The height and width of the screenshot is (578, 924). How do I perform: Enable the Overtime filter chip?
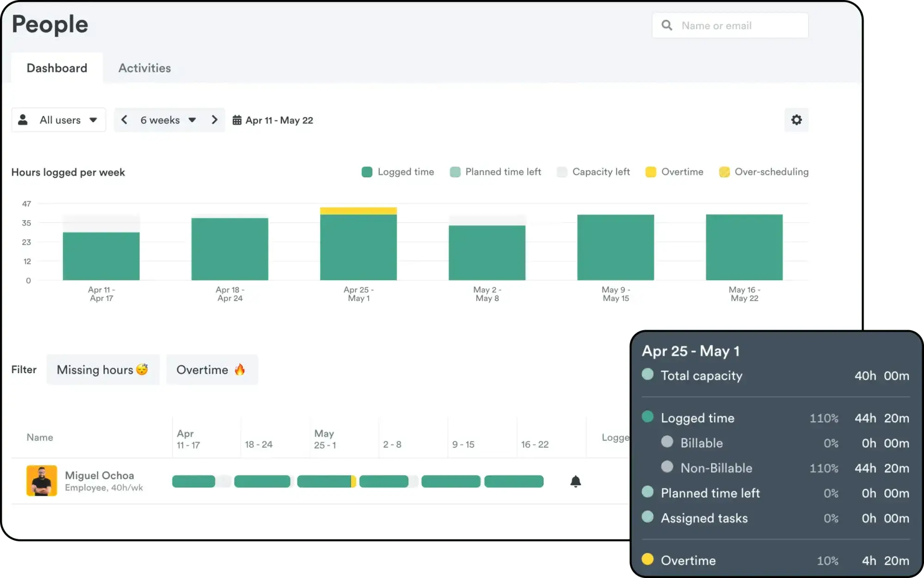212,369
